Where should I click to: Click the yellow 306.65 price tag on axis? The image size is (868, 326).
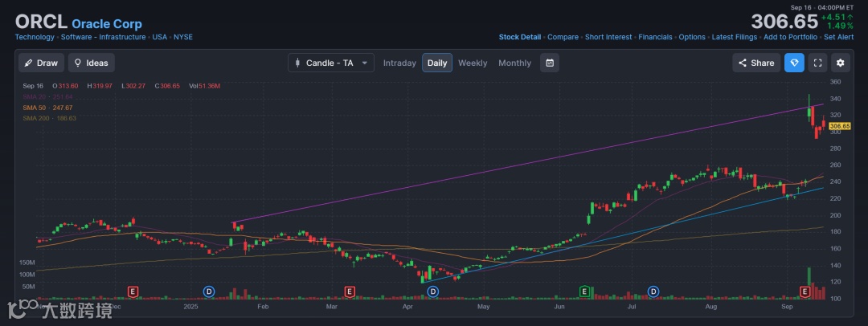coord(840,126)
